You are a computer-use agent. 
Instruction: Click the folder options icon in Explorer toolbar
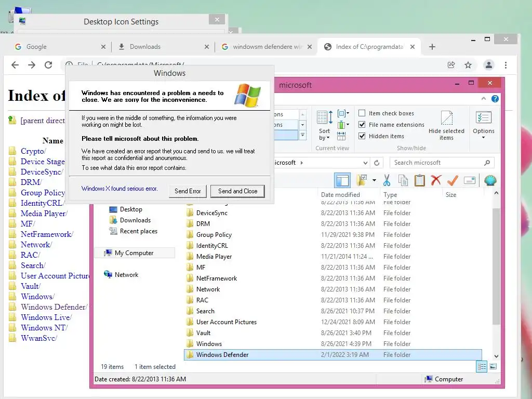point(362,180)
